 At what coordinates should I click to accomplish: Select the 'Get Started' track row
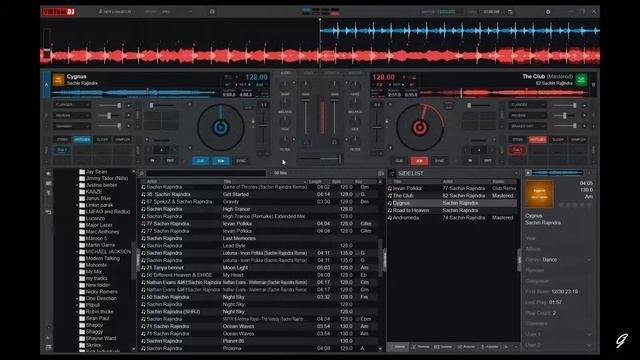pos(259,194)
